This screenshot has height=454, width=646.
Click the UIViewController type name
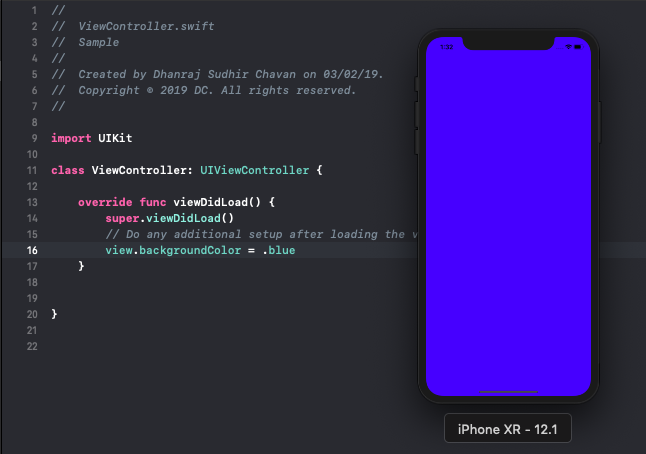click(x=255, y=171)
